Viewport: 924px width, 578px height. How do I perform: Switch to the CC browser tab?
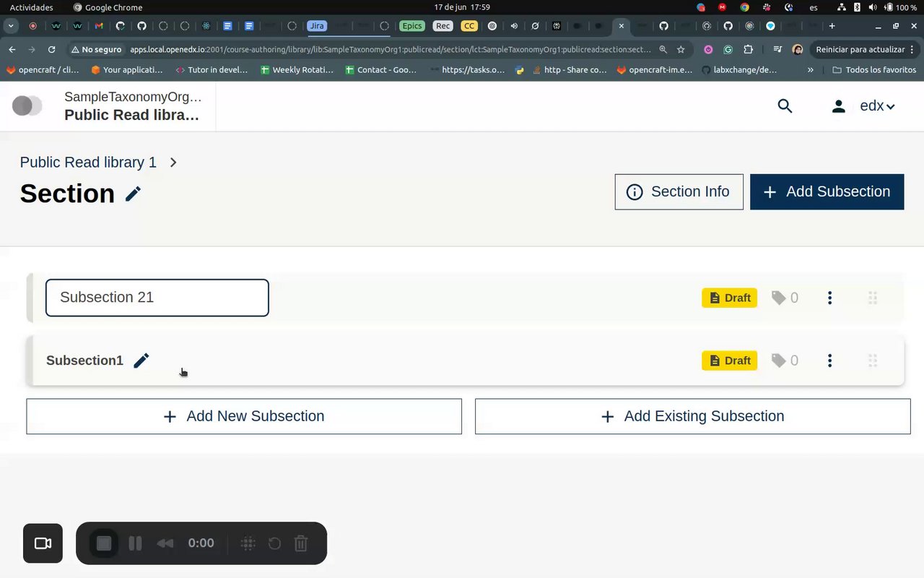(469, 26)
